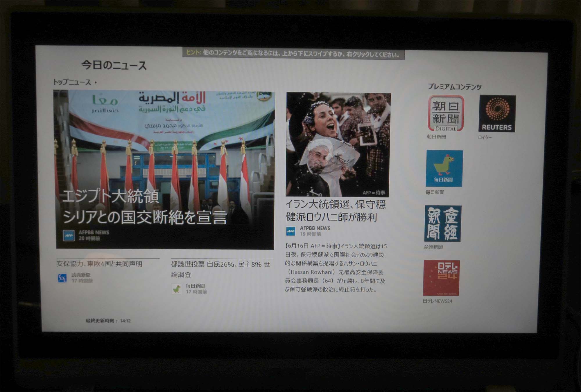Click Yomiuri Shimbun source icon

(x=62, y=278)
